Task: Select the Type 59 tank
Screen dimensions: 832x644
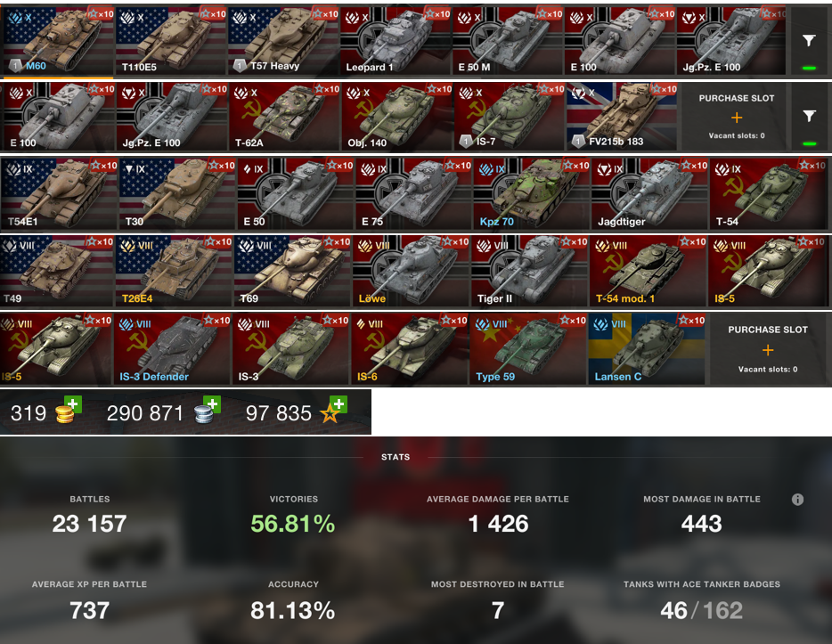Action: 528,349
